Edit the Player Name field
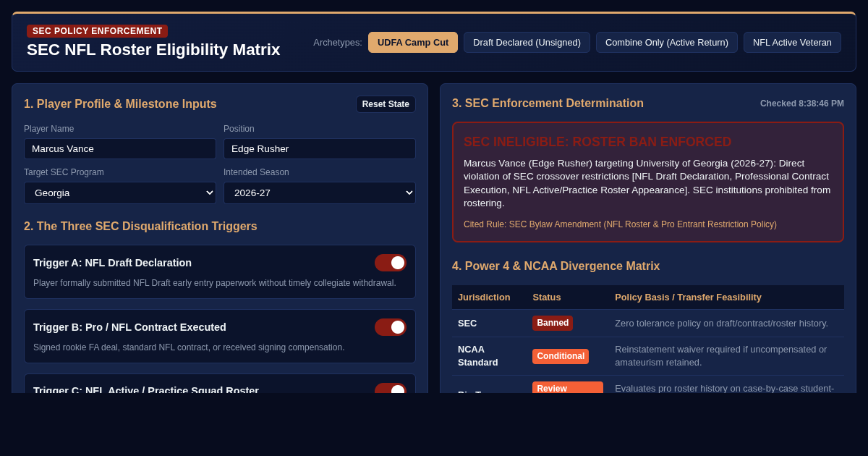The height and width of the screenshot is (456, 868). 120,148
